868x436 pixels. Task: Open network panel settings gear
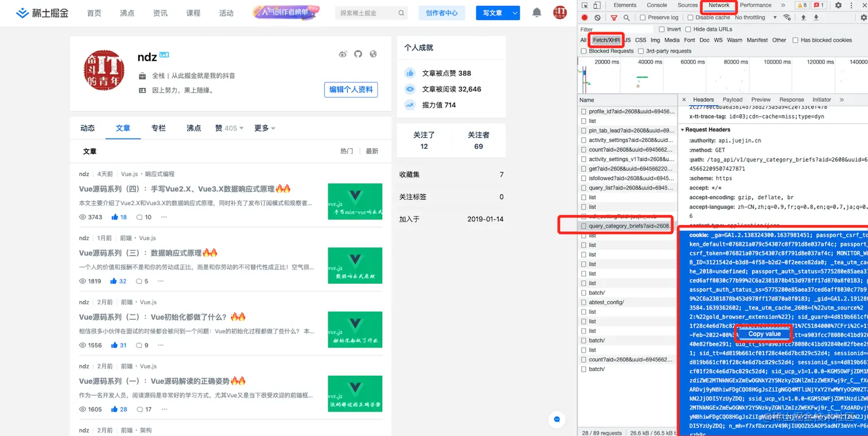tap(863, 18)
